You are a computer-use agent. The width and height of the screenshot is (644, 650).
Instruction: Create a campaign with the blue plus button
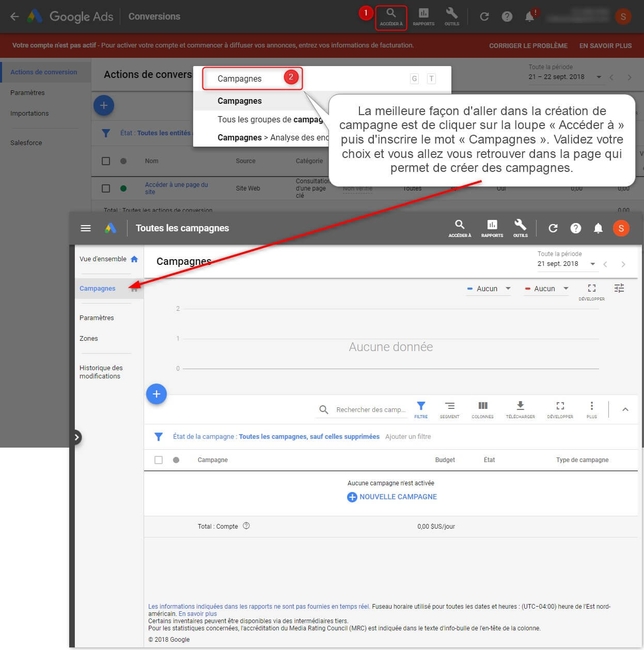click(x=156, y=394)
